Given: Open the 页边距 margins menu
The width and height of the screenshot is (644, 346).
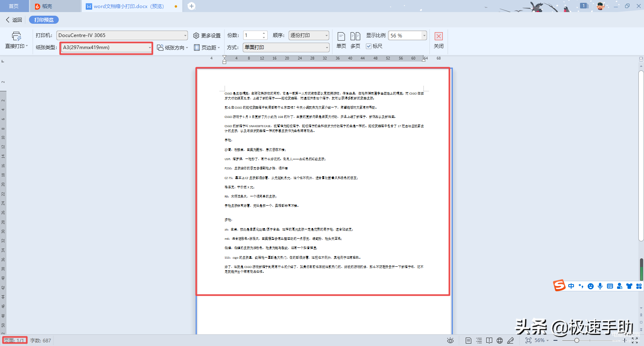Looking at the screenshot, I should [207, 47].
